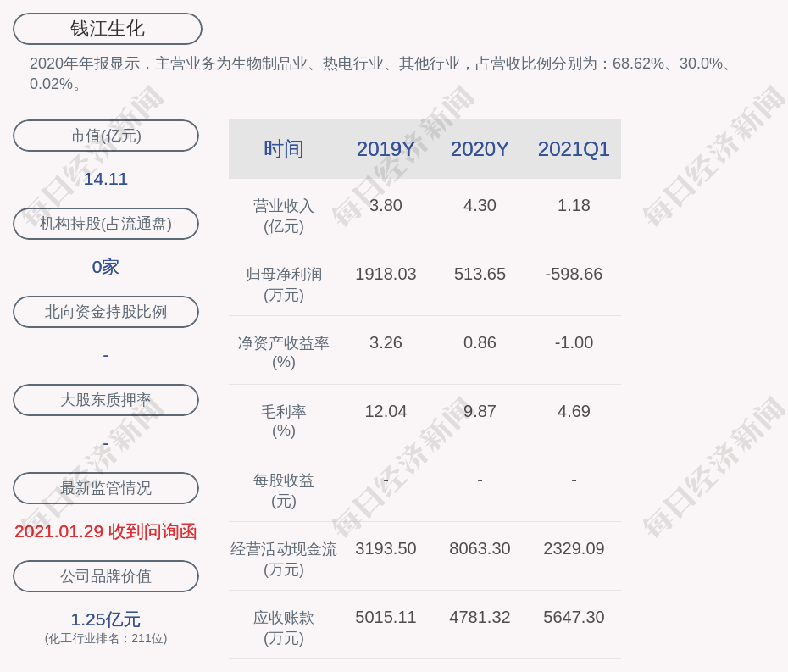Select ROE value -1.00
This screenshot has height=672, width=788.
tap(574, 342)
